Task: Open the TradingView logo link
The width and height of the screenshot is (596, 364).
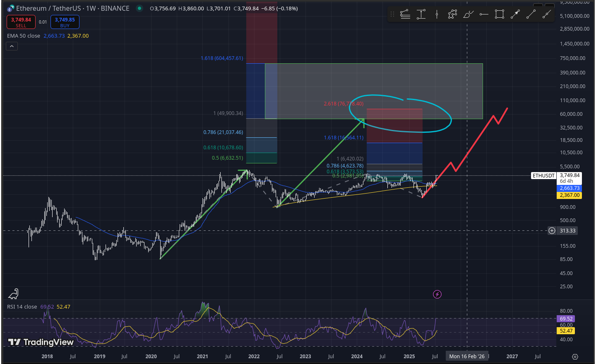Action: [41, 342]
